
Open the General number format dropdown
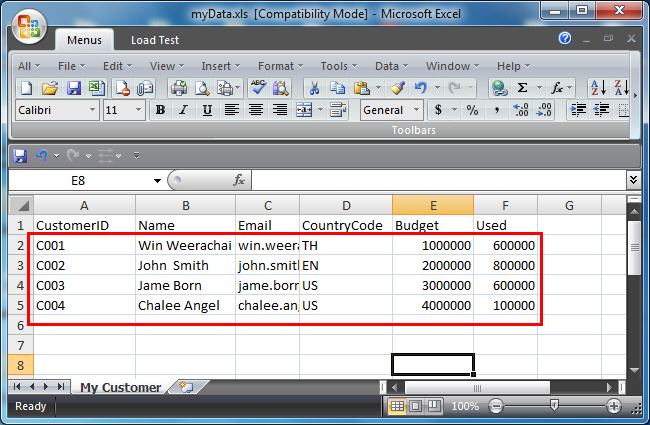point(415,110)
